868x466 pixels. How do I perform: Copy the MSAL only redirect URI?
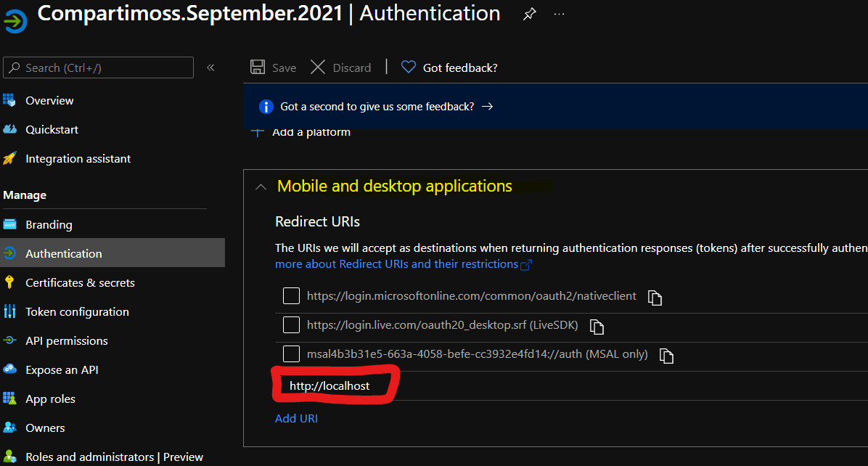coord(666,356)
